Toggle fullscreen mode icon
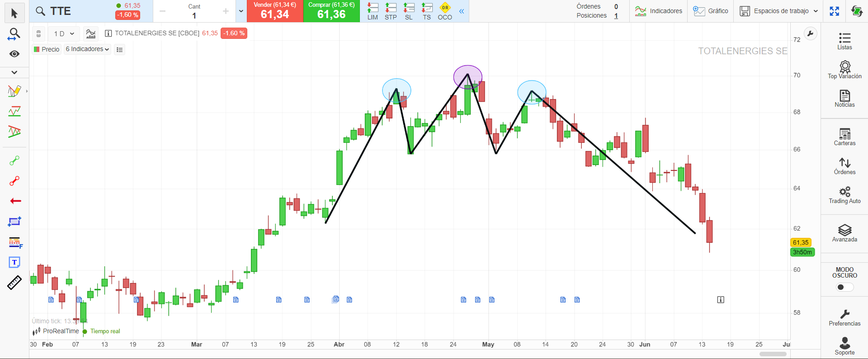 click(x=835, y=11)
